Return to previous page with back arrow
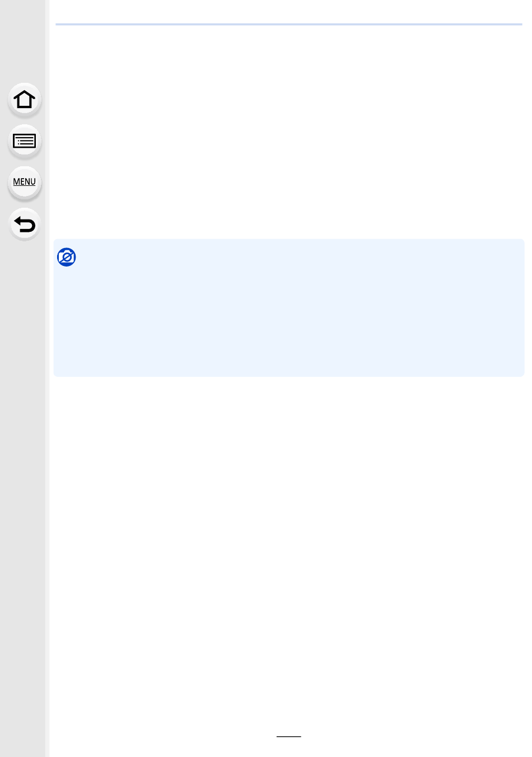 tap(24, 225)
